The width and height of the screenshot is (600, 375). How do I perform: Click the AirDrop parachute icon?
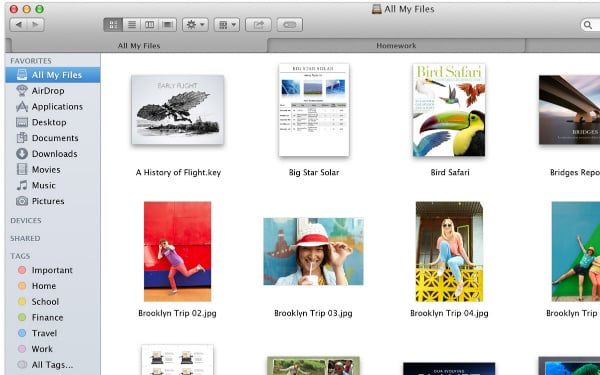tap(22, 91)
